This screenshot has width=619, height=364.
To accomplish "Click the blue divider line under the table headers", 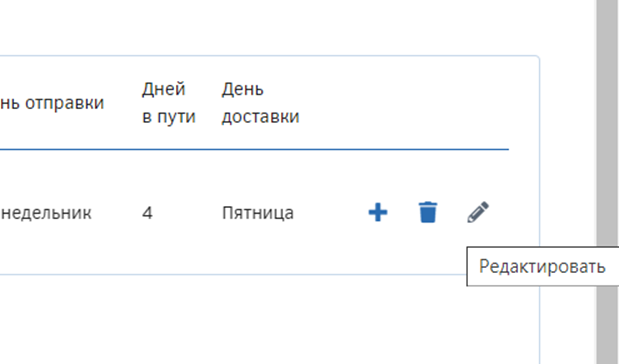I will (254, 149).
